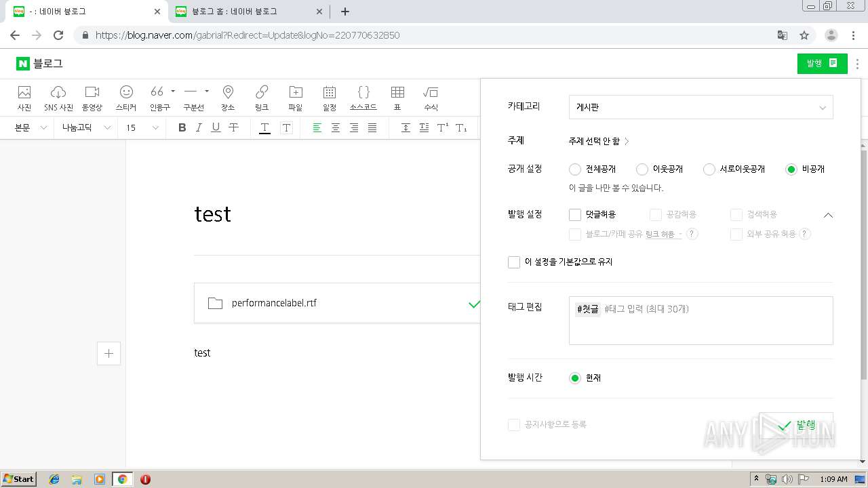Viewport: 868px width, 488px height.
Task: Add a place with 장소
Action: 228,98
